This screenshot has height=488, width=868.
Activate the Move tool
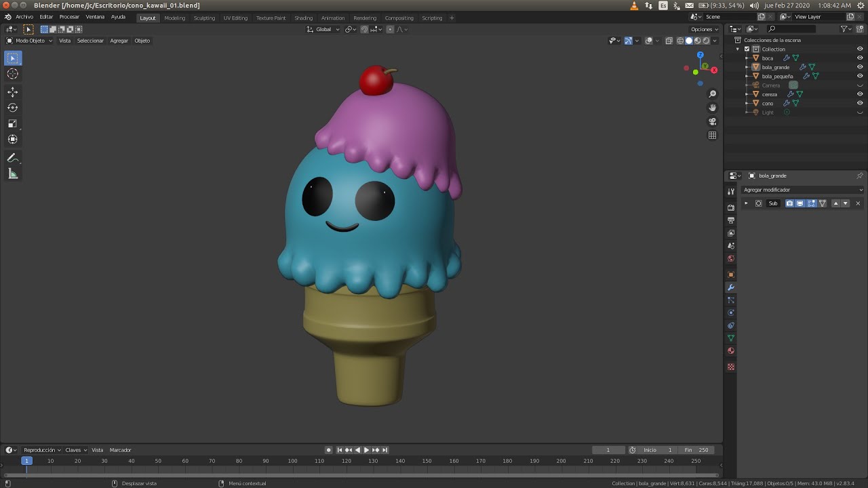(x=13, y=91)
